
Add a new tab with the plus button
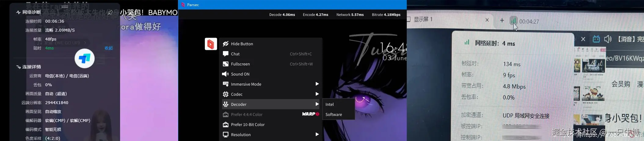[502, 20]
